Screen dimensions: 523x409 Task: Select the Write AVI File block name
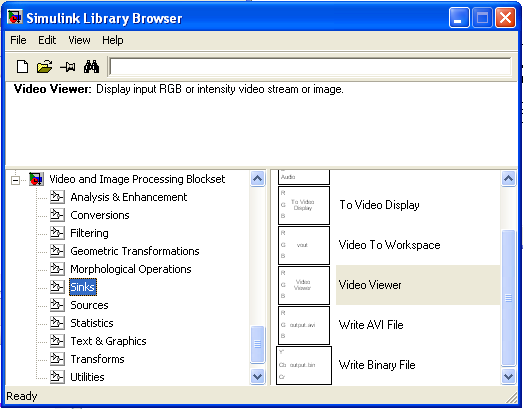371,325
